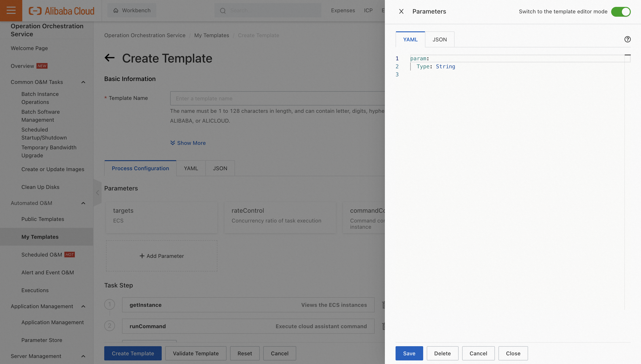The image size is (641, 364).
Task: Collapse the Common O&M Tasks section
Action: coord(83,82)
